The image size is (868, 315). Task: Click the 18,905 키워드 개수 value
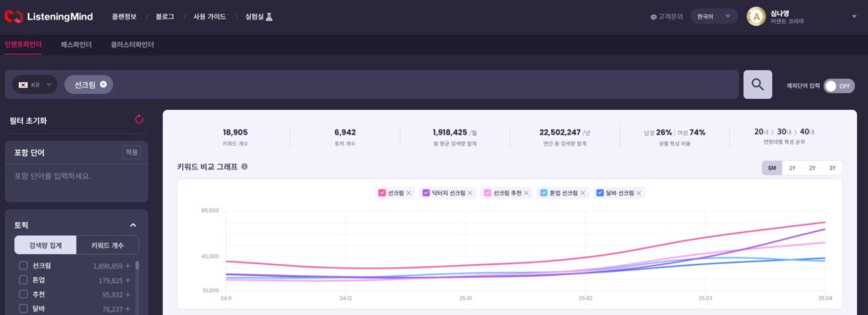tap(236, 133)
